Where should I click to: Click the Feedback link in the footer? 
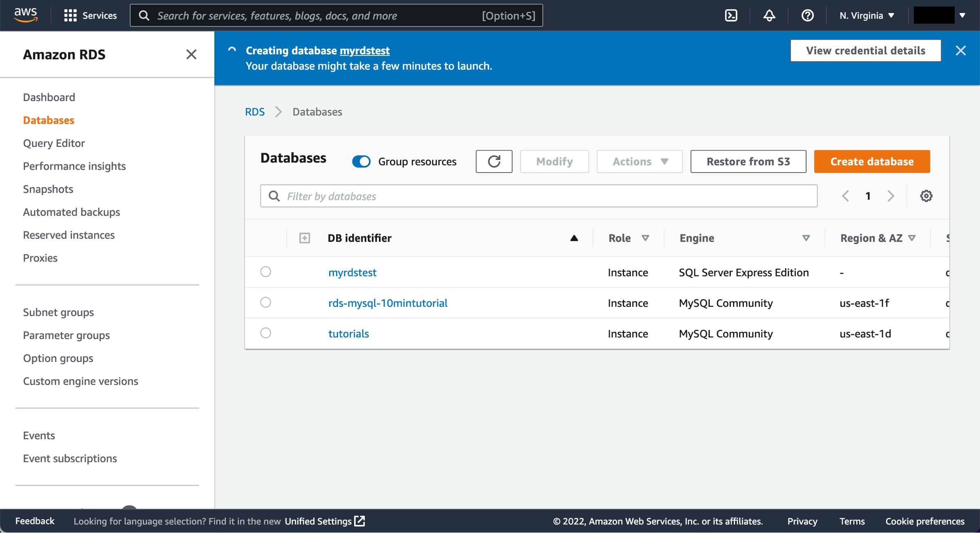coord(35,521)
